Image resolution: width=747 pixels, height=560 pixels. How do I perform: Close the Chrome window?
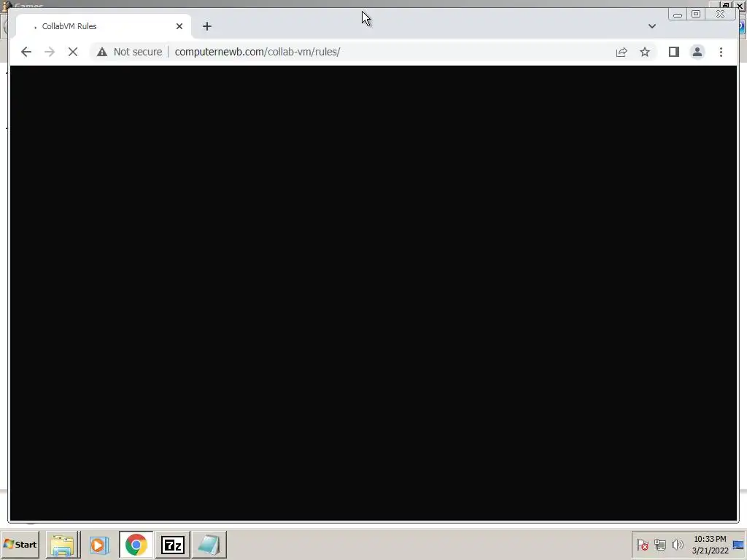720,15
